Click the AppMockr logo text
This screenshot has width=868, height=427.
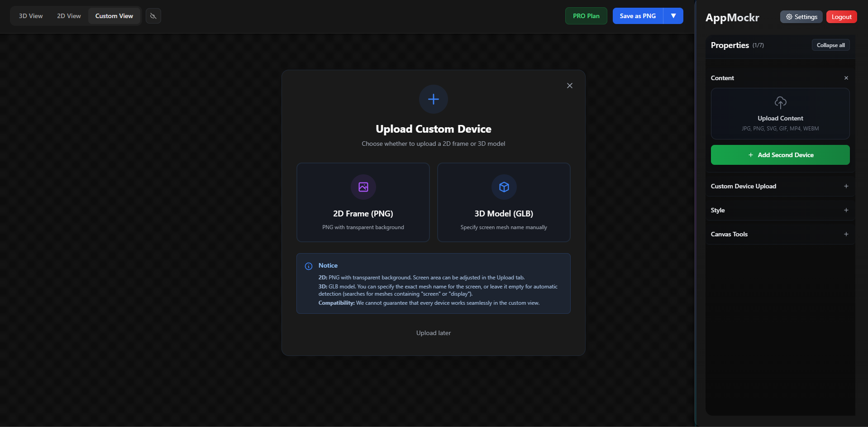click(732, 17)
